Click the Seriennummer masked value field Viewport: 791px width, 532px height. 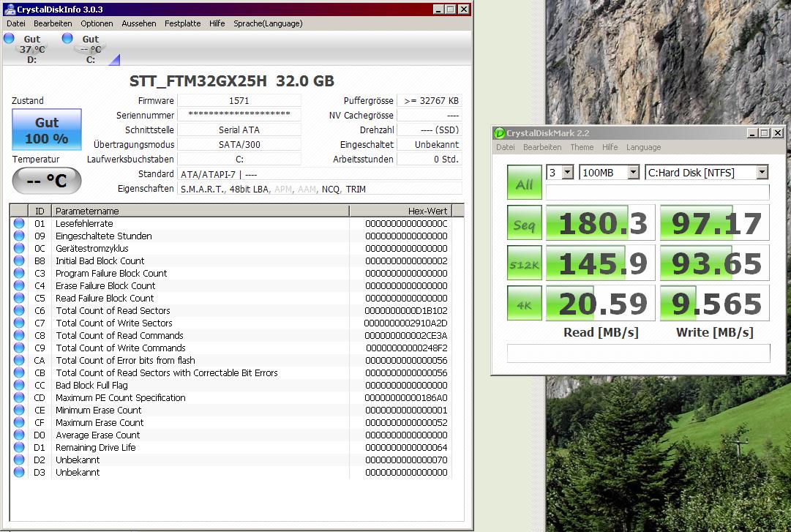click(239, 115)
